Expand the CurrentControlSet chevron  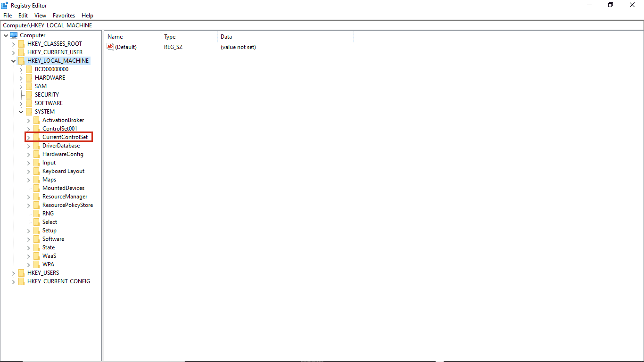click(28, 137)
